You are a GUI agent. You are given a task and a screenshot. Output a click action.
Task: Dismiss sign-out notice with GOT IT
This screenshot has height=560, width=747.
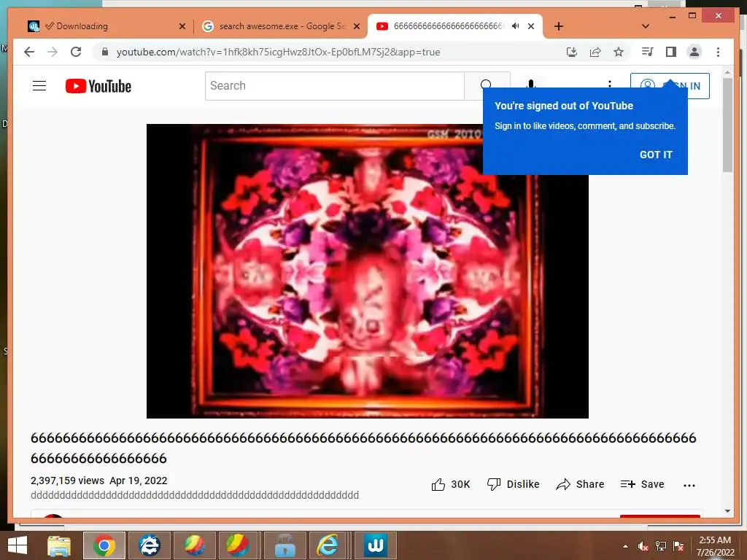coord(656,155)
